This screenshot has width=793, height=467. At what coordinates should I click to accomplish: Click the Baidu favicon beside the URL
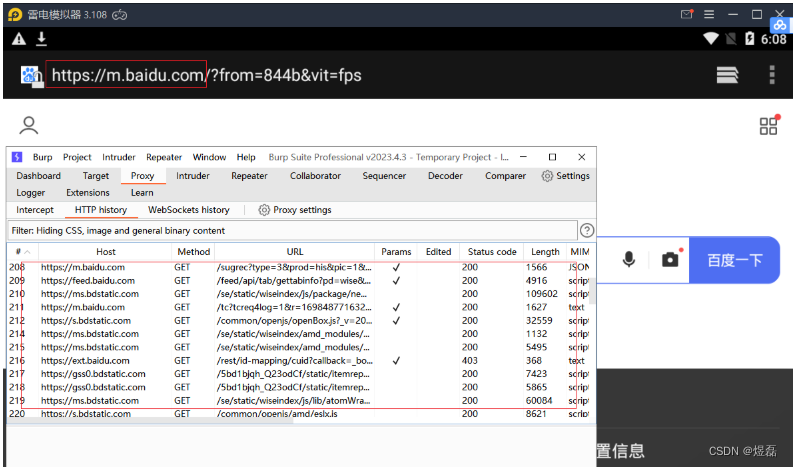click(31, 76)
